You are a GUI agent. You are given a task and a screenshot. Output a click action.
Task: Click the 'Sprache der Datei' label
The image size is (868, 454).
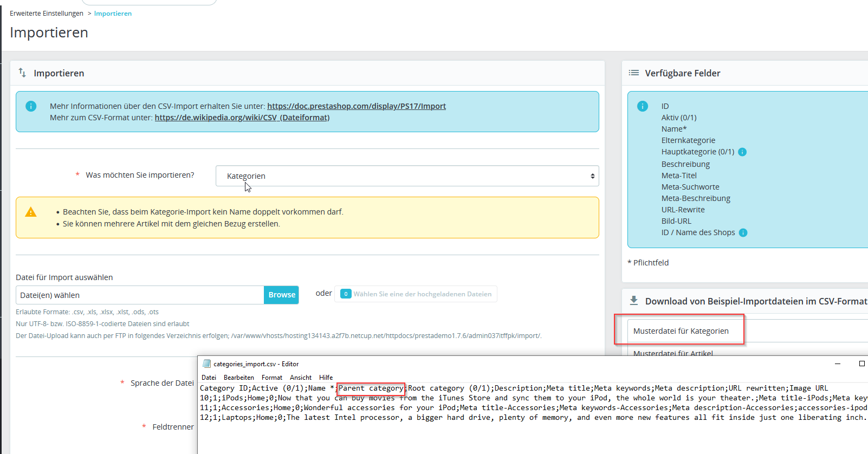pyautogui.click(x=162, y=383)
